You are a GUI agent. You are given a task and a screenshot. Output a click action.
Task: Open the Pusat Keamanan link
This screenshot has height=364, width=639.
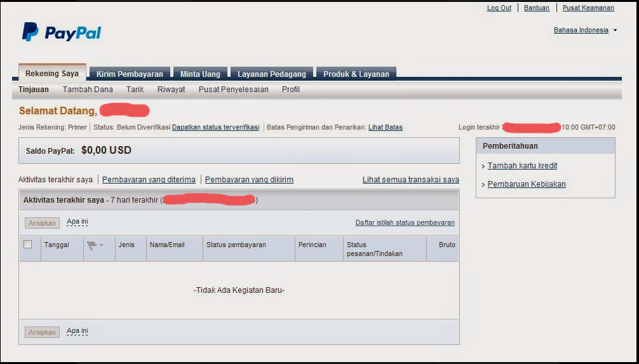point(588,8)
